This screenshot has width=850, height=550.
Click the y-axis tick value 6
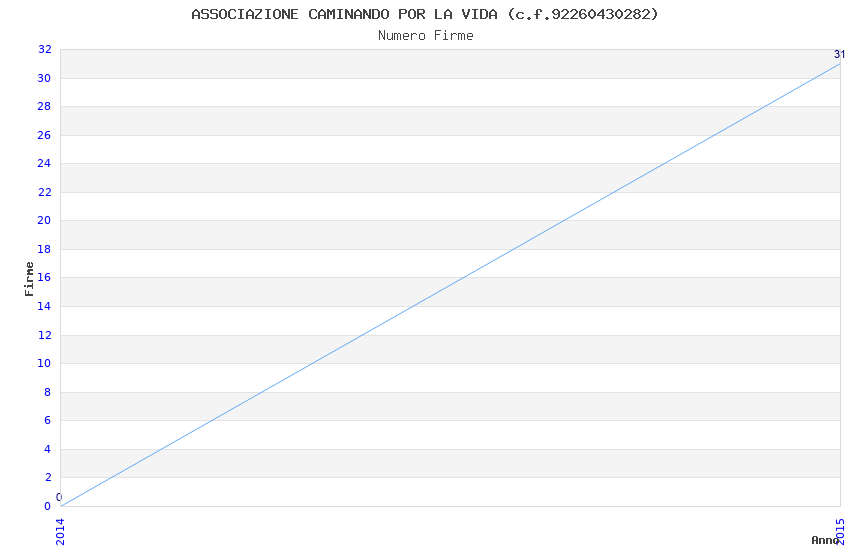tap(48, 420)
